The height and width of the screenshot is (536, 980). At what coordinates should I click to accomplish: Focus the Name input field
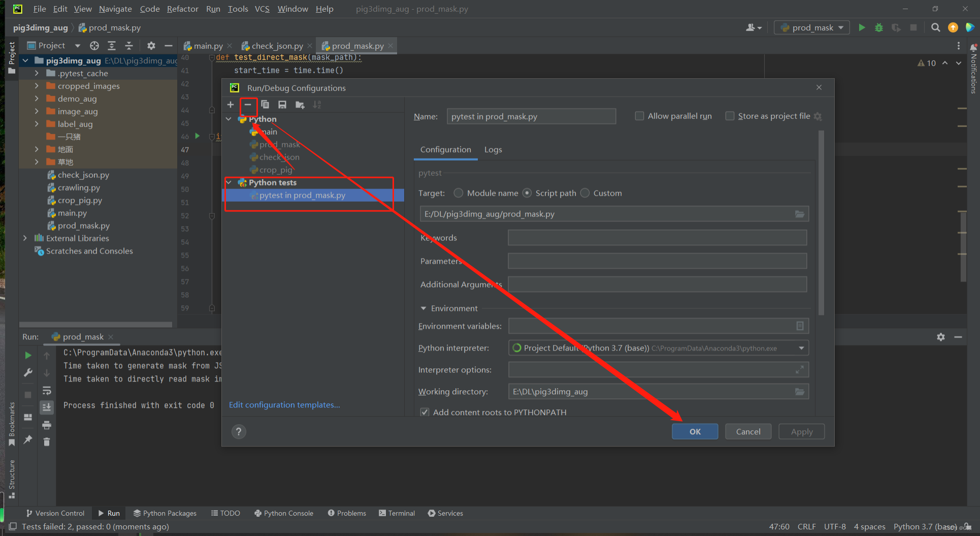click(x=531, y=116)
